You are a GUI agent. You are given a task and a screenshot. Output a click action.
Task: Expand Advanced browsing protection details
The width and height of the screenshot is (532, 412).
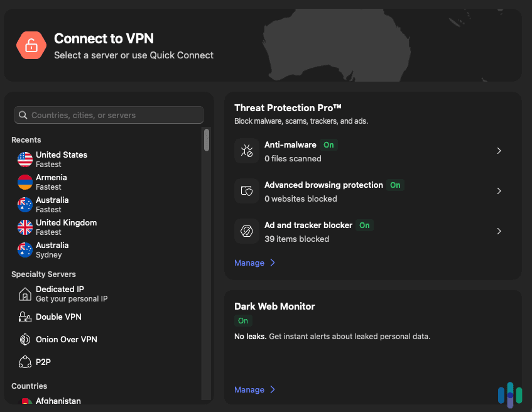(499, 191)
